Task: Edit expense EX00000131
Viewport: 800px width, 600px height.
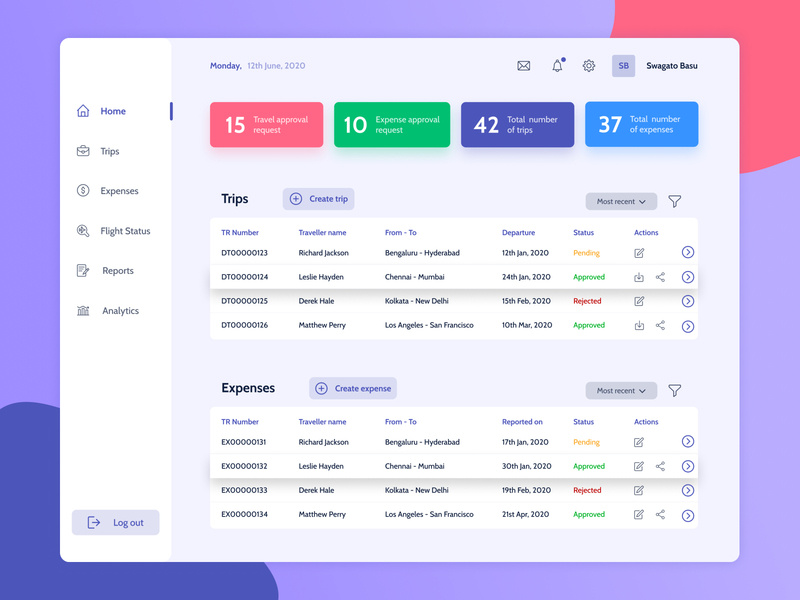Action: pos(639,442)
